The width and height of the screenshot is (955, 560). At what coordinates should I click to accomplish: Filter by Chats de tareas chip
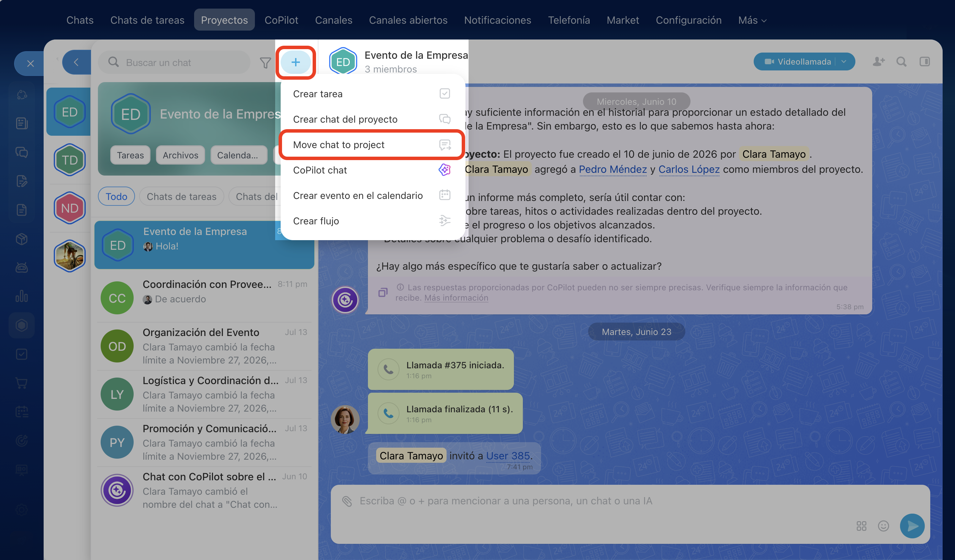coord(181,196)
